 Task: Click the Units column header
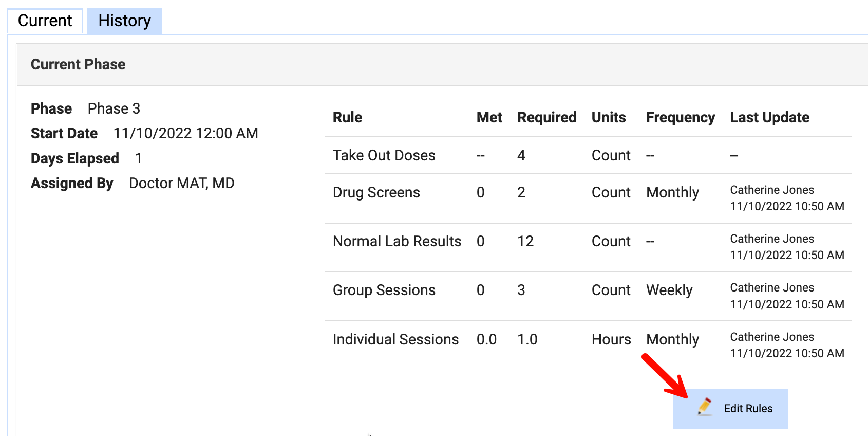pos(609,117)
